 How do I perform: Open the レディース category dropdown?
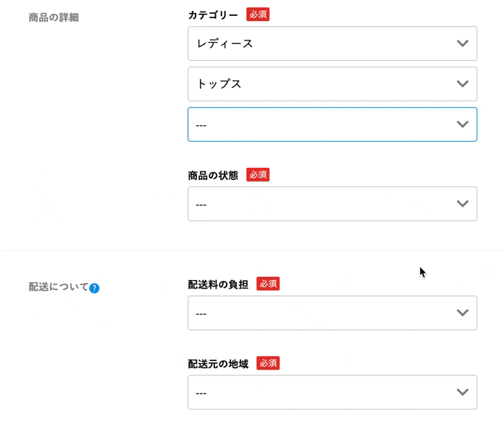pyautogui.click(x=332, y=43)
